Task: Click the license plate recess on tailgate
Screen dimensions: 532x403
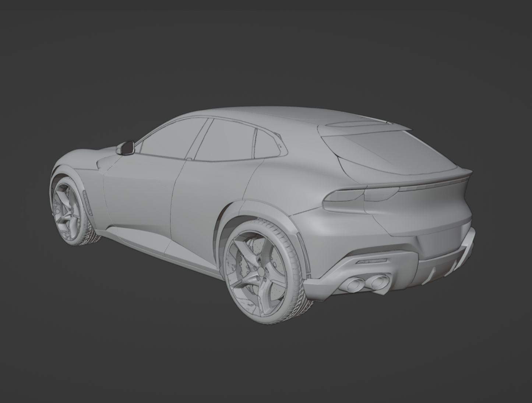Action: click(x=440, y=241)
